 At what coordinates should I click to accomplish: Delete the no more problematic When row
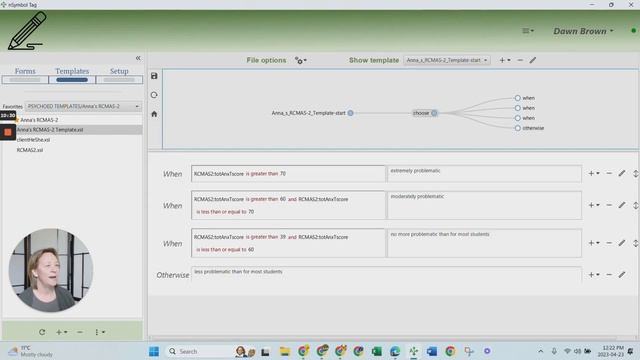[x=609, y=243]
